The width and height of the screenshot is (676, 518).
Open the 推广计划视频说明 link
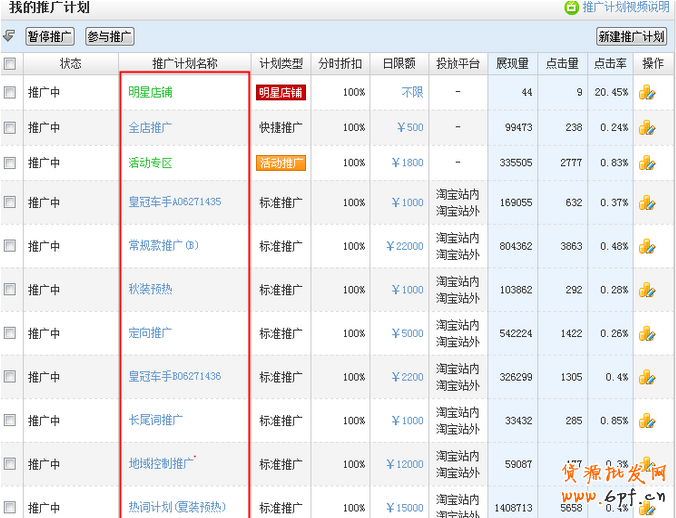[x=626, y=7]
